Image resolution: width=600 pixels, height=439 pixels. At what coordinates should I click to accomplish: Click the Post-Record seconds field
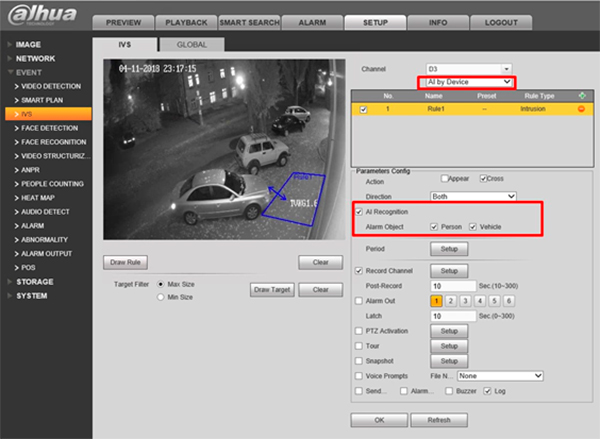click(x=453, y=286)
